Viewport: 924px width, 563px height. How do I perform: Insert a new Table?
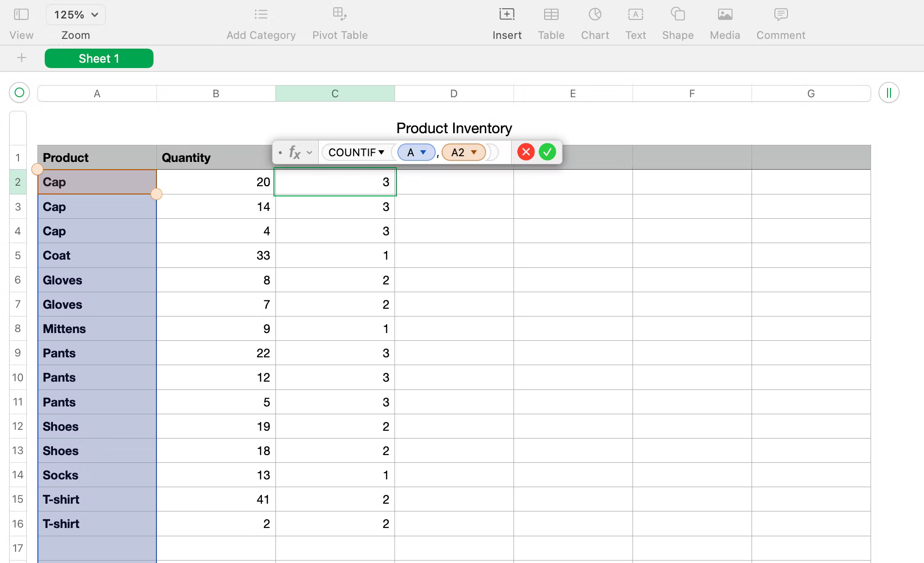click(551, 14)
